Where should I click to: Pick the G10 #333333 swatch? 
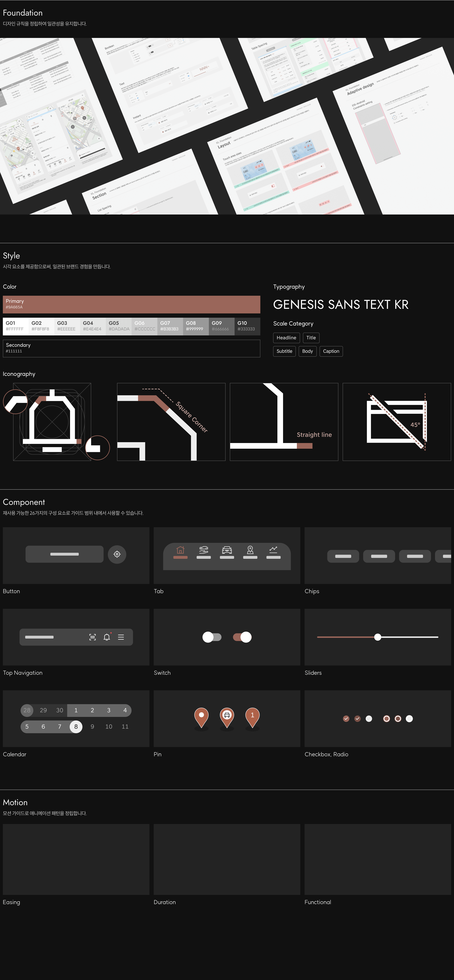tap(247, 326)
